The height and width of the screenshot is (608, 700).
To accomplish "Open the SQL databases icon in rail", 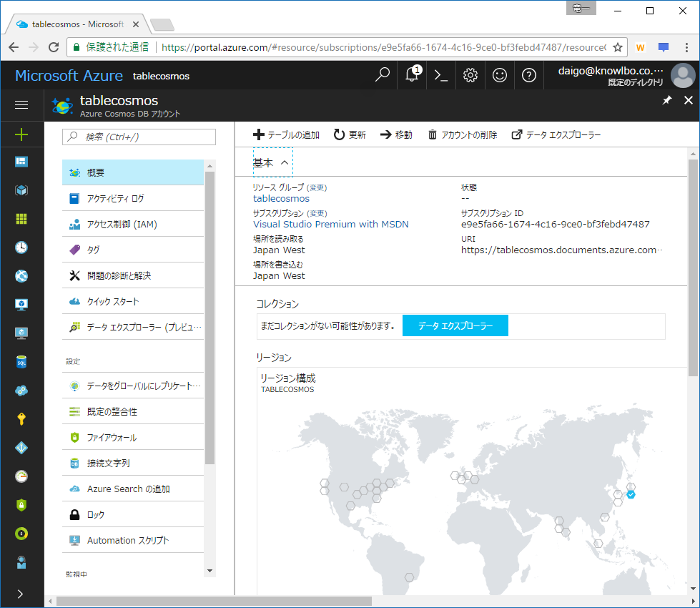I will coord(21,362).
